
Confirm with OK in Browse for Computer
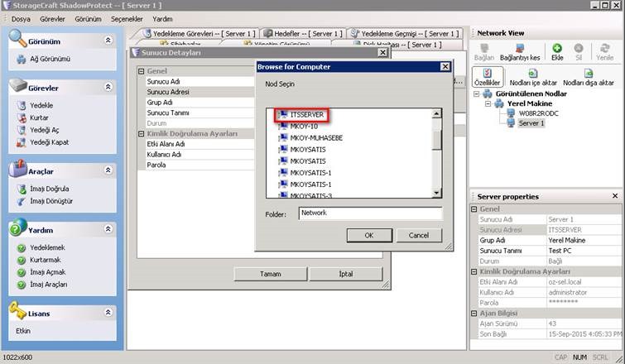(369, 236)
